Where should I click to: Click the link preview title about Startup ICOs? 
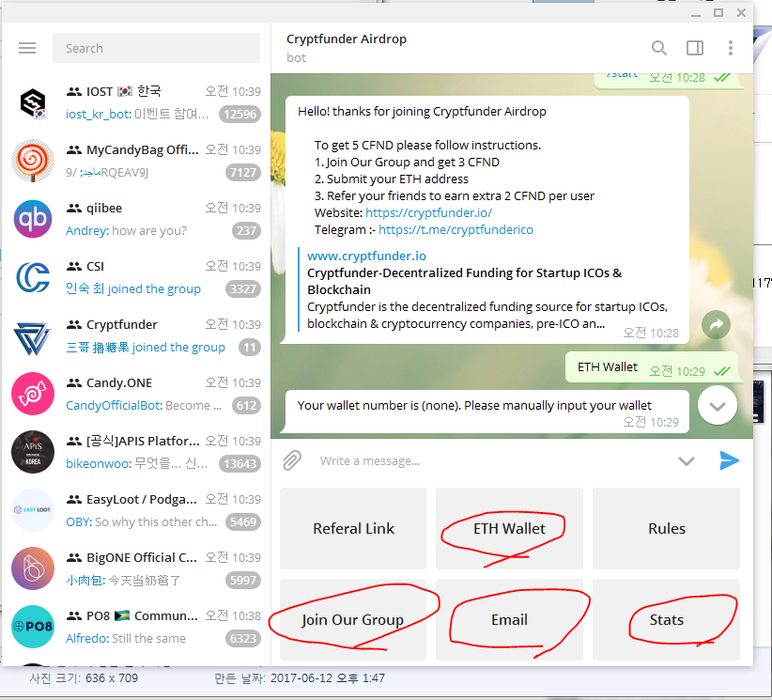coord(464,281)
